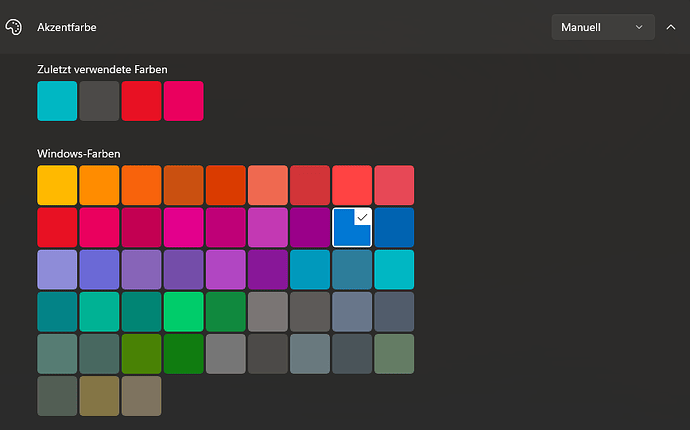Select the pale lavender swatch starting third row
Screen dimensions: 690x430
57,270
